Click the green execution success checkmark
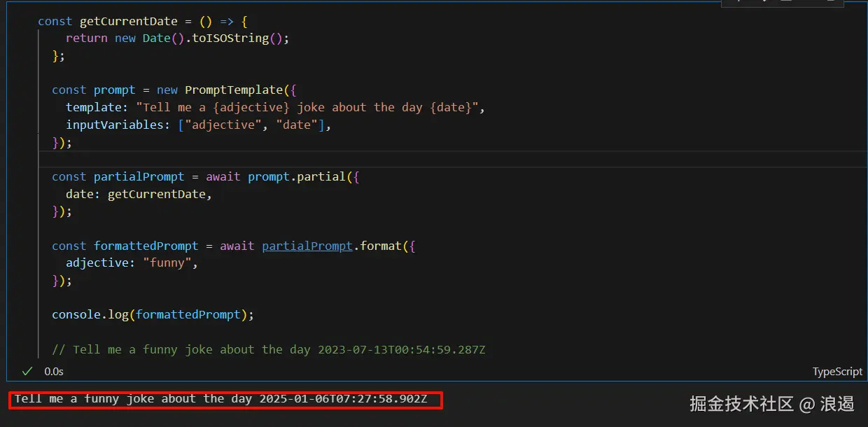The width and height of the screenshot is (868, 427). 27,370
